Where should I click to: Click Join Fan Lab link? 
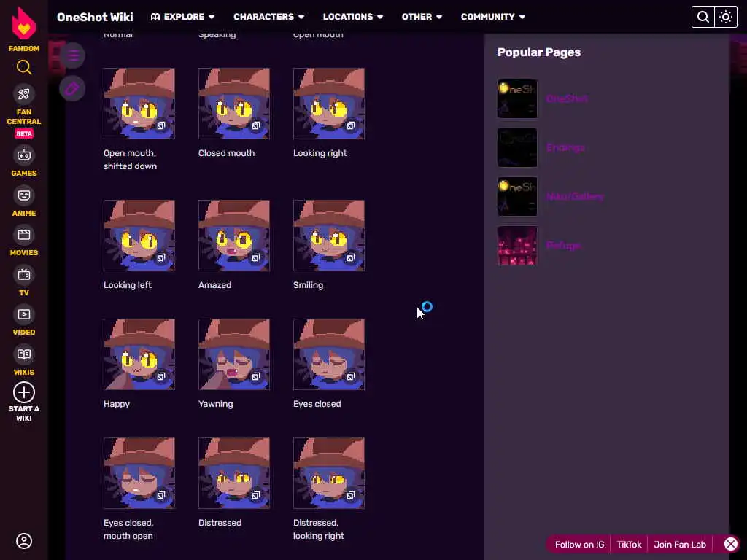coord(680,544)
